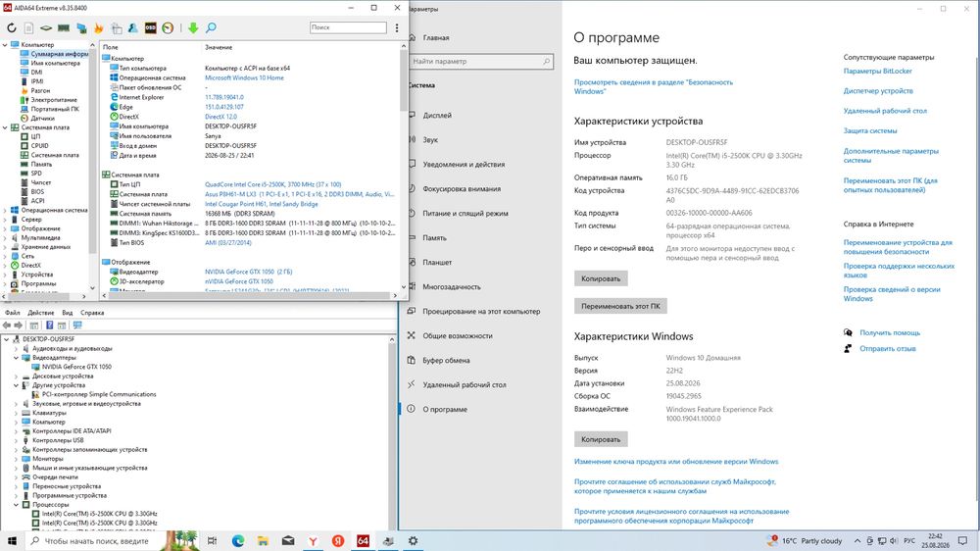Open the OSD panel icon in AIDA64 toolbar
Image resolution: width=980 pixels, height=551 pixels.
(x=151, y=27)
